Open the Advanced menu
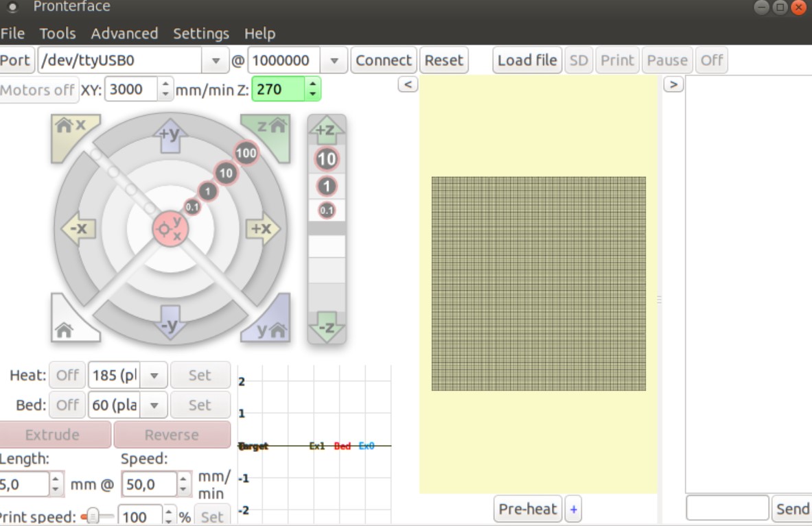The height and width of the screenshot is (526, 812). (x=124, y=34)
